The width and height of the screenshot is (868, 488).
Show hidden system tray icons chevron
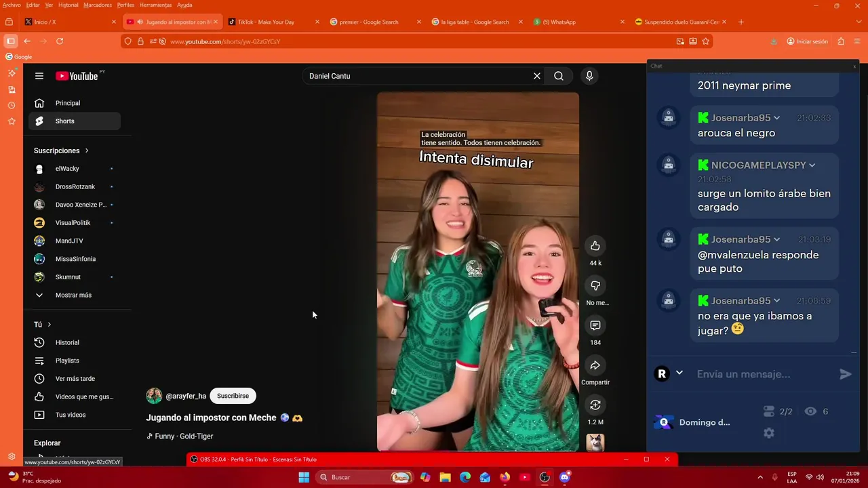pyautogui.click(x=759, y=477)
